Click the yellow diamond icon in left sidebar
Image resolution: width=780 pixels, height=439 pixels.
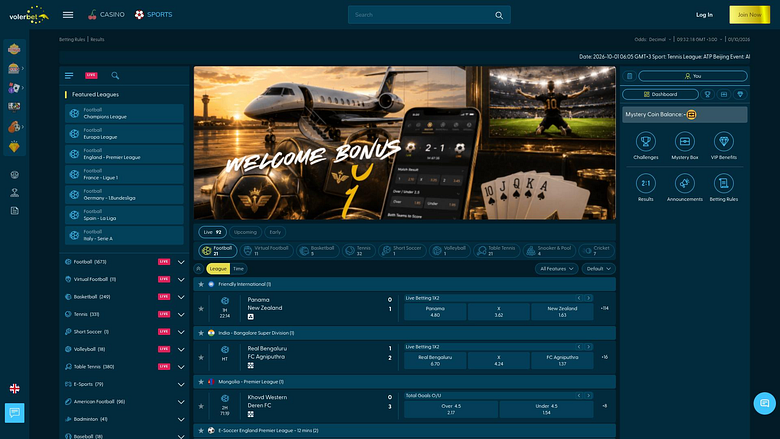tap(14, 147)
